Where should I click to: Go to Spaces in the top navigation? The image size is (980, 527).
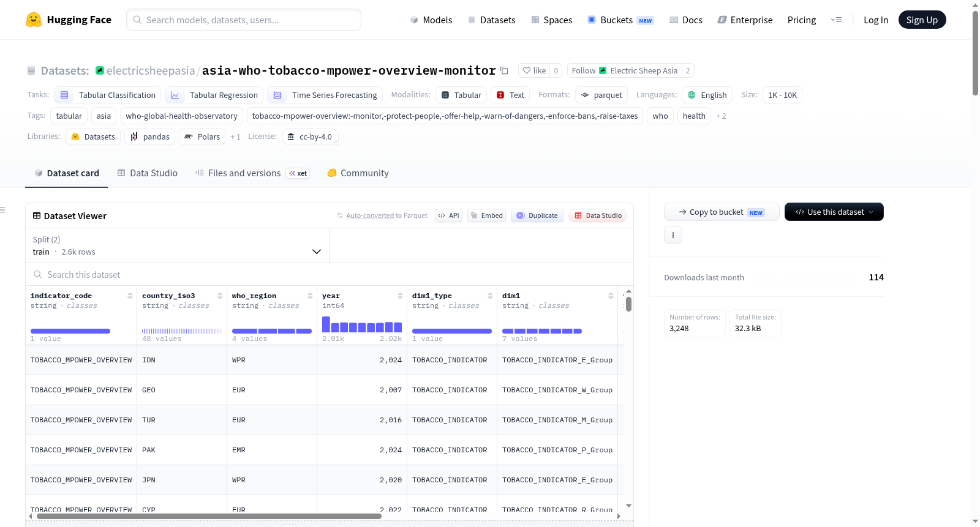(552, 20)
